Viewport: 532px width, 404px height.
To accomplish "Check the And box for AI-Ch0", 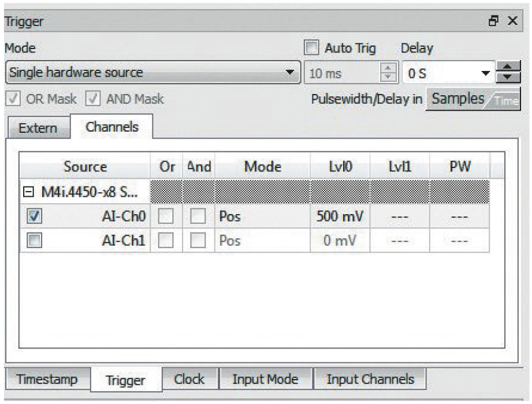I will (x=198, y=216).
